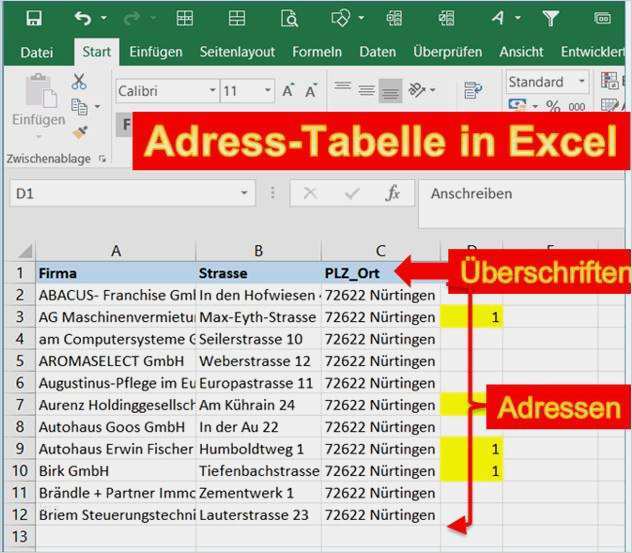Click the Zementwerk 1 cell
The height and width of the screenshot is (553, 632).
[258, 493]
